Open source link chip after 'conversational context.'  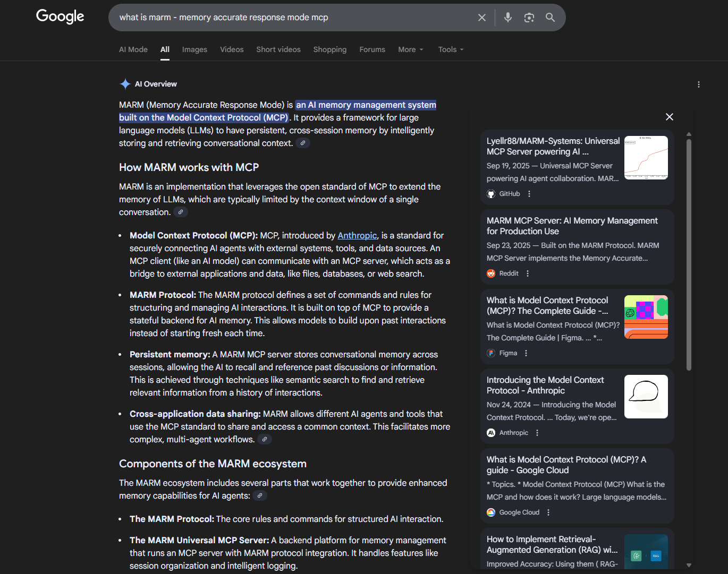(303, 143)
